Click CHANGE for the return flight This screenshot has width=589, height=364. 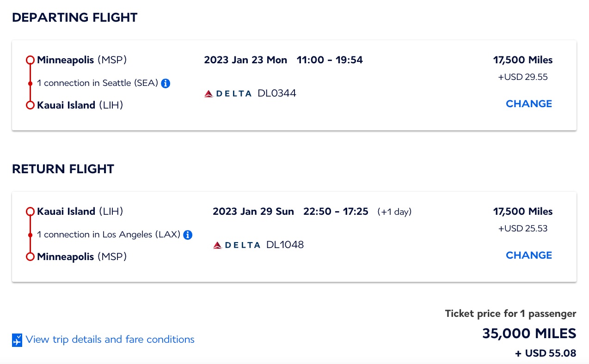[529, 255]
